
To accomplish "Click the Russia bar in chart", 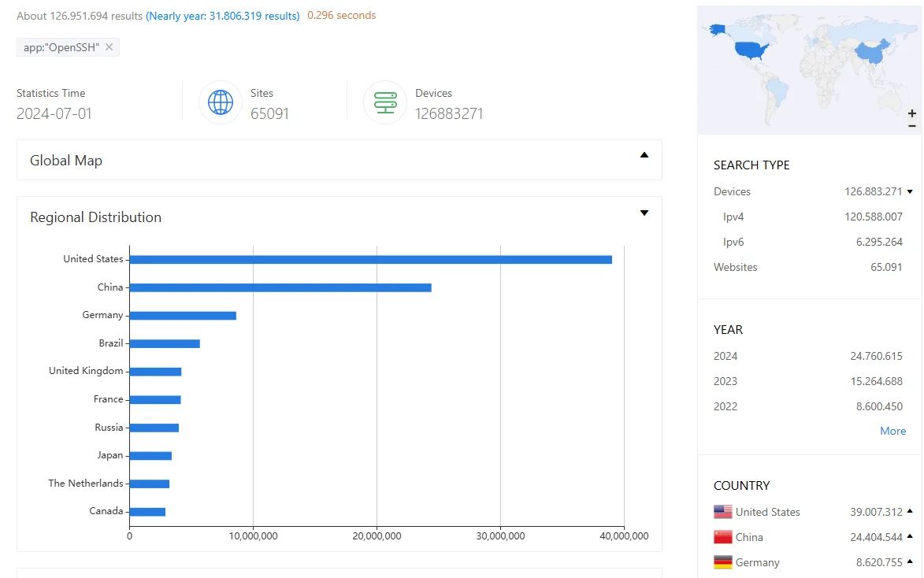I will 154,428.
